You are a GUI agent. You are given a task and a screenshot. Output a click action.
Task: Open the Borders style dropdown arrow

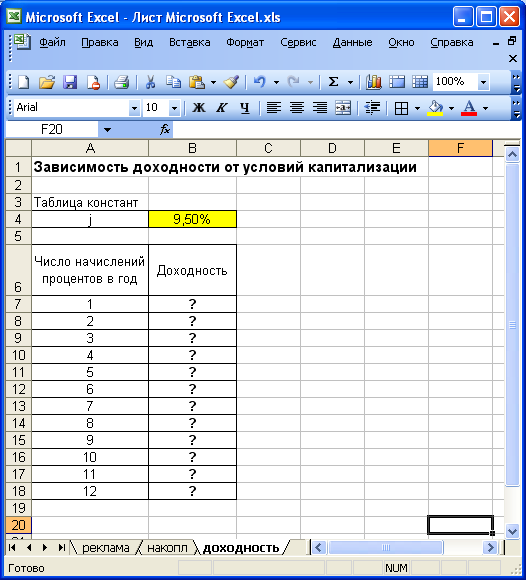(418, 108)
